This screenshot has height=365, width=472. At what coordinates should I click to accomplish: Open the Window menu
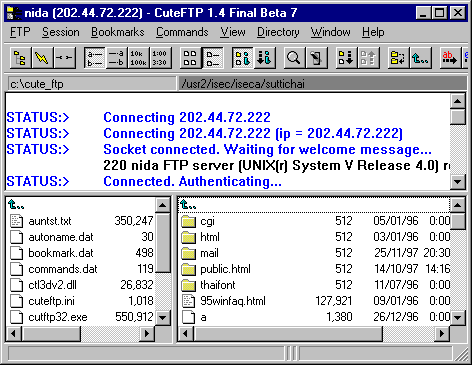click(x=330, y=32)
